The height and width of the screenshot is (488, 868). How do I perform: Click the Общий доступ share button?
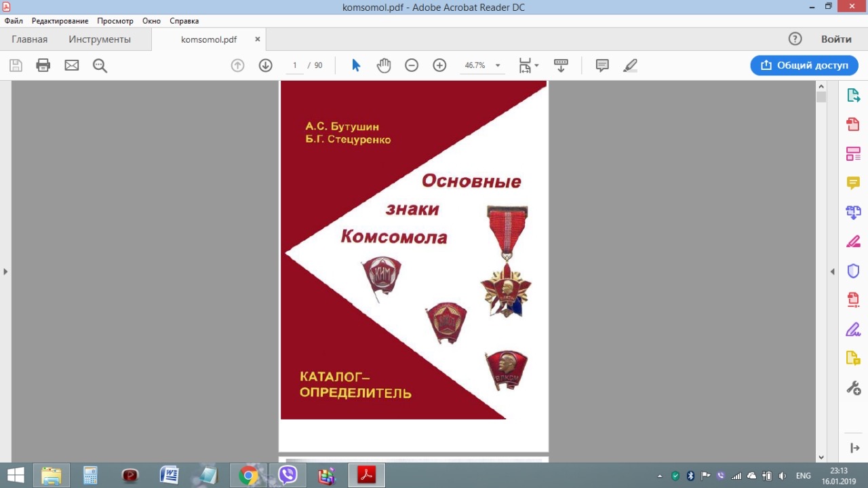click(805, 65)
